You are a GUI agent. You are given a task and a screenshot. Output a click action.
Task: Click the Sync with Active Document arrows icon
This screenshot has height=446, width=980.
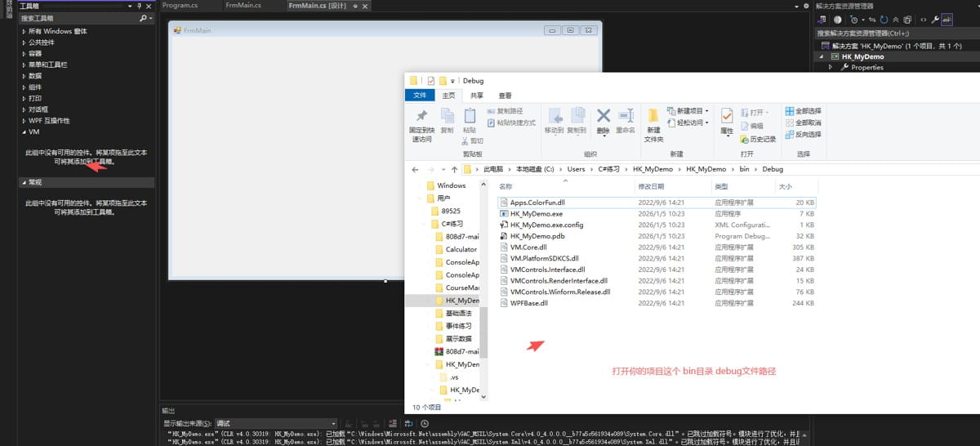(x=871, y=19)
